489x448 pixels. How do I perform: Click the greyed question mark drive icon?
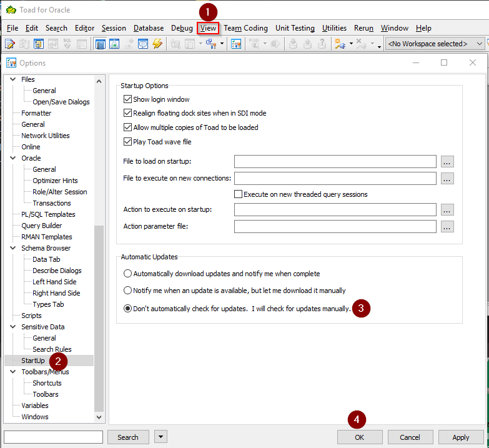click(x=322, y=44)
